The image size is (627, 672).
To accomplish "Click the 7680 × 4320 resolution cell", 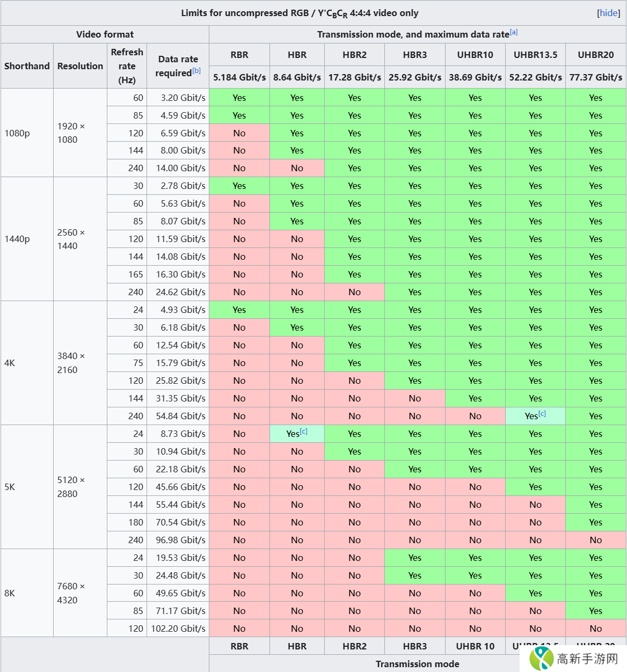I will (71, 593).
